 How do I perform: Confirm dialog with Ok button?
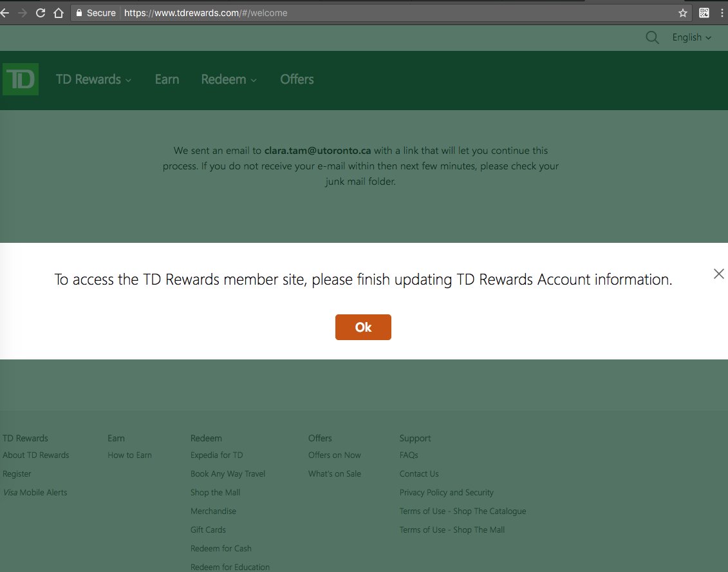pyautogui.click(x=363, y=327)
